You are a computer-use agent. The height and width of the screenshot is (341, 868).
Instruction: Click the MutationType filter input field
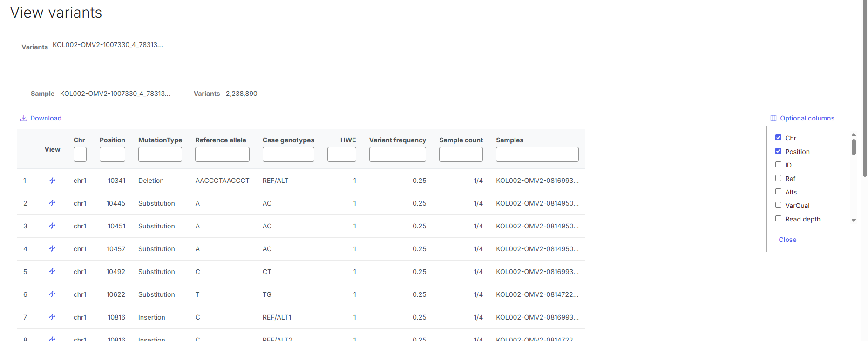(x=160, y=154)
